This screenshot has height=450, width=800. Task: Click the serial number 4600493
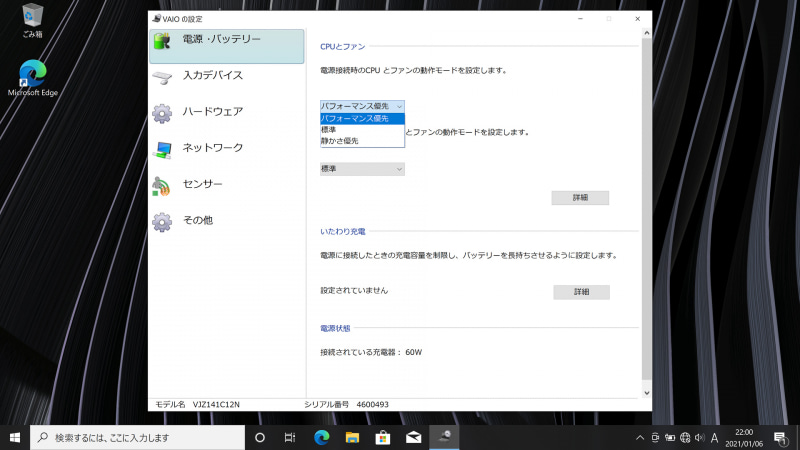click(372, 404)
